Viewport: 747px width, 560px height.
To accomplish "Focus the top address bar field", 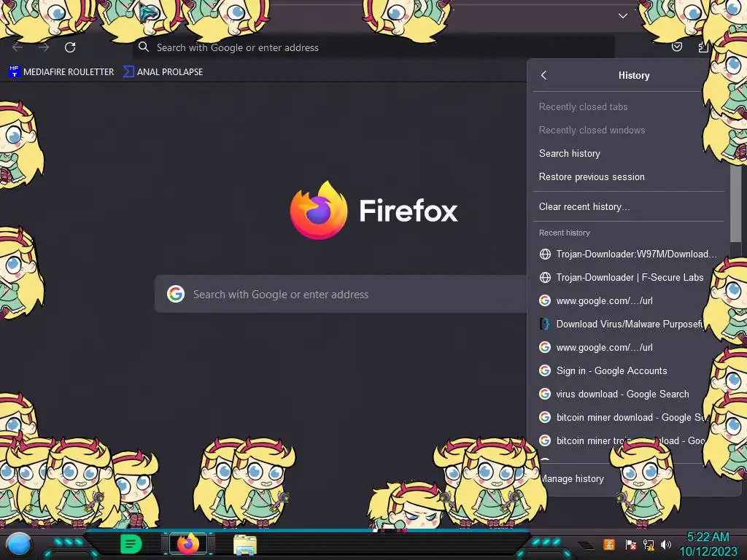I will [x=373, y=47].
